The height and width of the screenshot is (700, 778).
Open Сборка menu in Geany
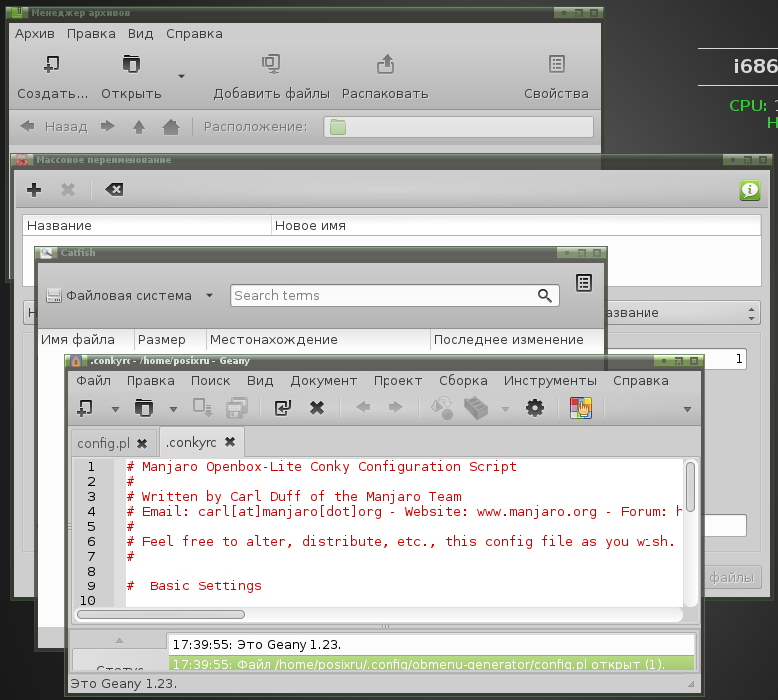click(463, 381)
